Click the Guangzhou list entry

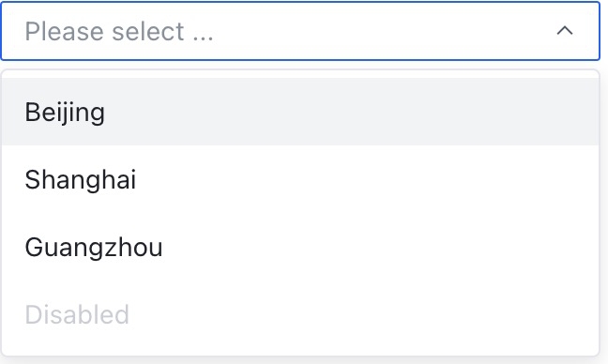point(300,247)
